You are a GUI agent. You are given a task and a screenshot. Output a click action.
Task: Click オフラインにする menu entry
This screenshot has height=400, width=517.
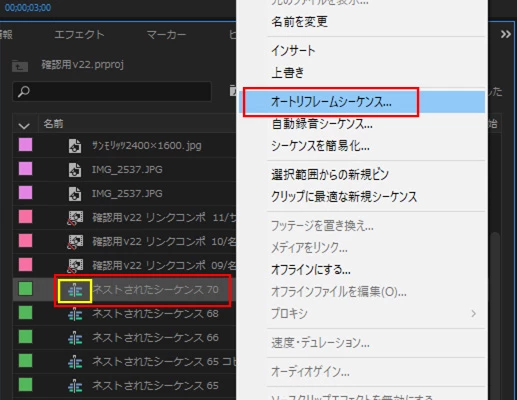pos(311,269)
